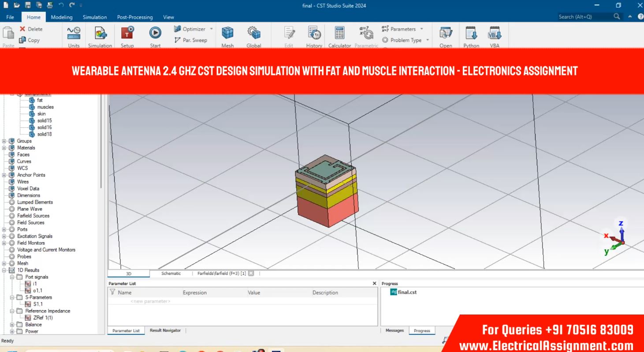Screen dimensions: 644x352
Task: Click the Delete button in ribbon
Action: 31,29
